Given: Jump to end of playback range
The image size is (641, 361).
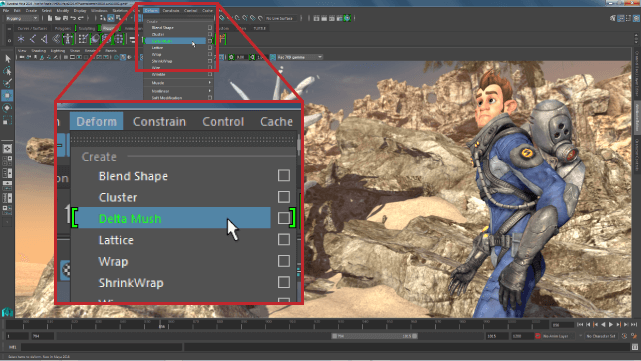Looking at the screenshot, I should [x=634, y=325].
